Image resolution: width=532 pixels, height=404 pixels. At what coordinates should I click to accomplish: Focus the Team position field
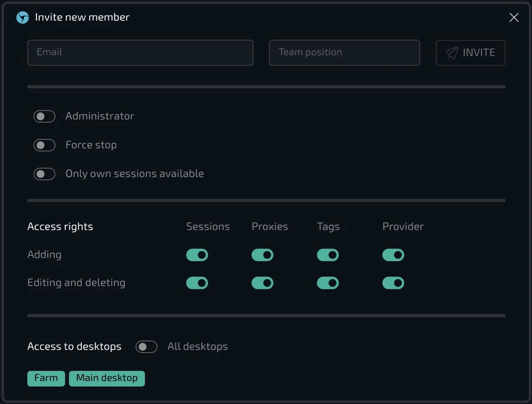(344, 53)
